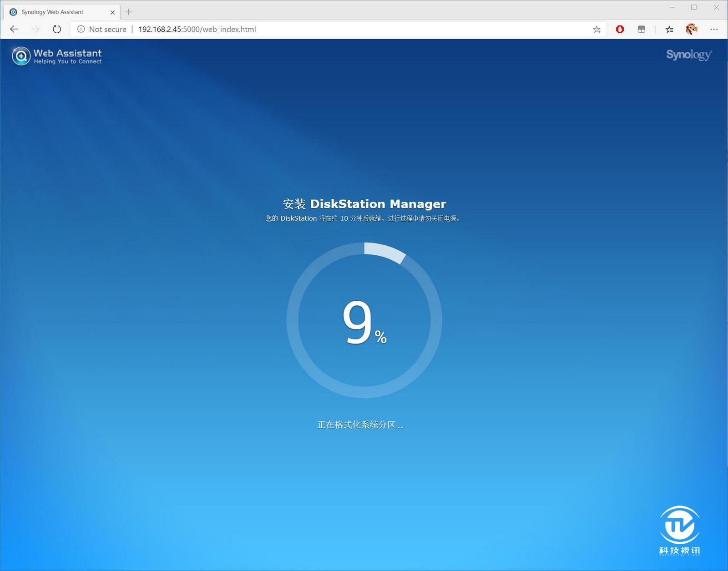
Task: Open site info via the Not secure icon
Action: [x=81, y=29]
